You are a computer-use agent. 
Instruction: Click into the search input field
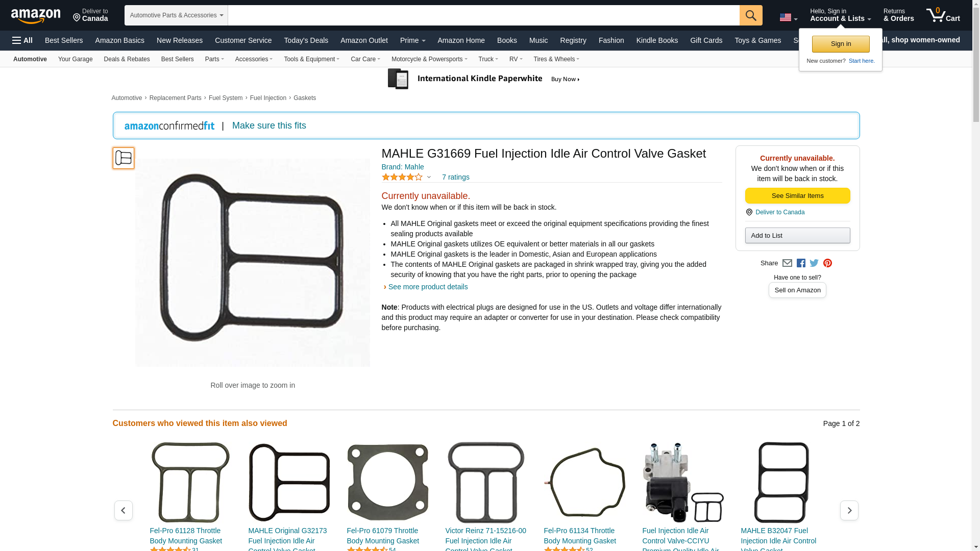(x=483, y=15)
